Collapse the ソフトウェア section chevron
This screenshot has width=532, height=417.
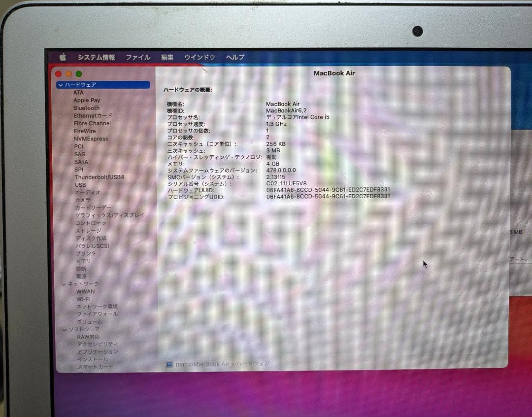coord(65,330)
